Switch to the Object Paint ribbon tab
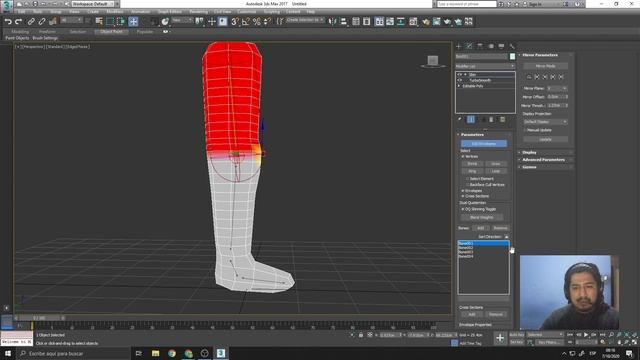 (x=111, y=31)
